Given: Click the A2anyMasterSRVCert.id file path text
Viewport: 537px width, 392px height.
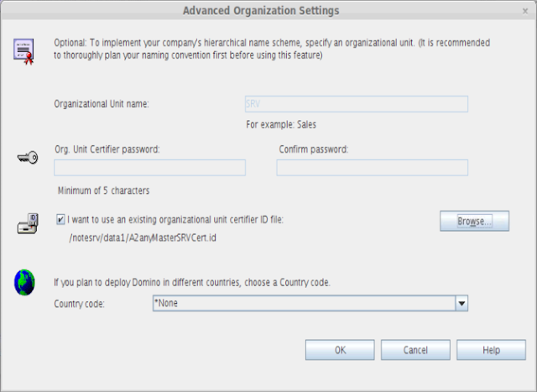Looking at the screenshot, I should click(x=130, y=237).
